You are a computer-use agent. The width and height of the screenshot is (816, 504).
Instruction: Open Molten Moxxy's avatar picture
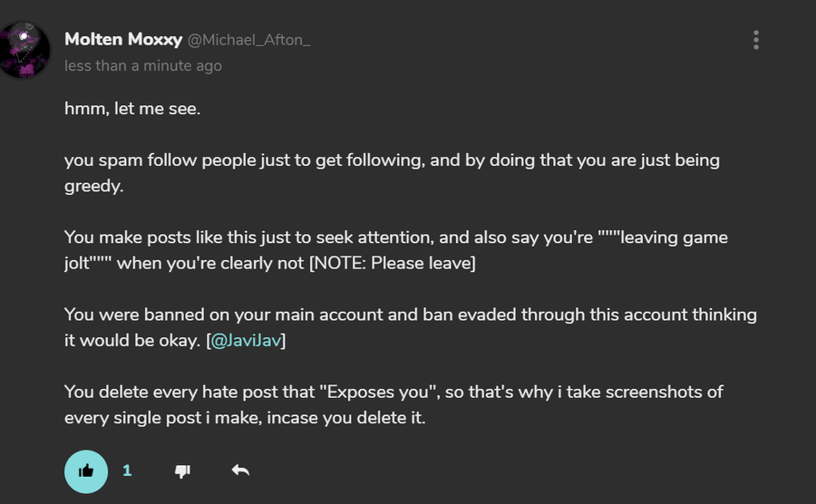coord(24,51)
